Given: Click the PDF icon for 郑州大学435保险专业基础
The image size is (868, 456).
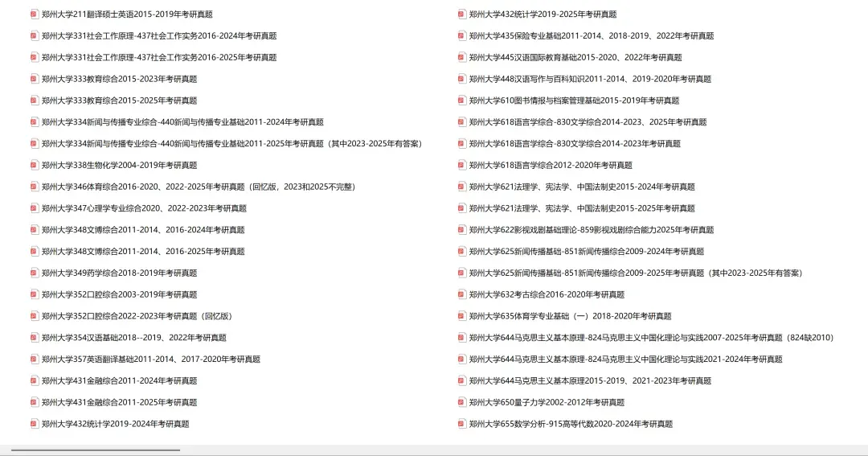Looking at the screenshot, I should click(x=461, y=36).
